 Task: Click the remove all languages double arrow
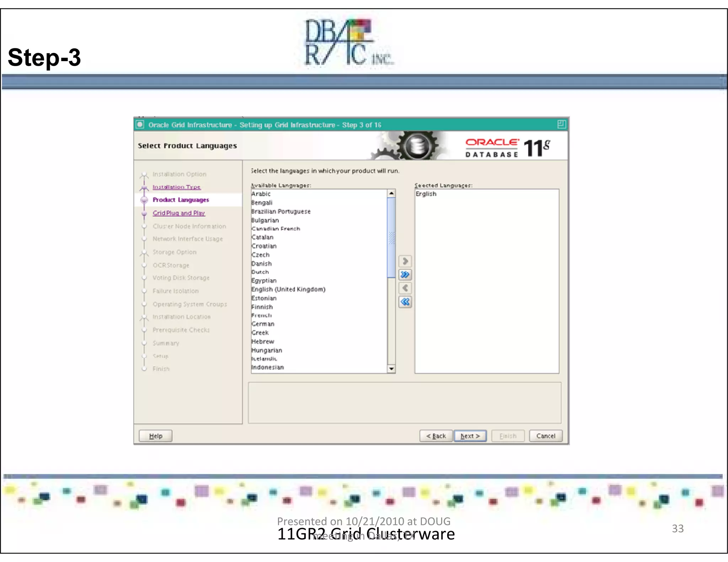[x=405, y=302]
